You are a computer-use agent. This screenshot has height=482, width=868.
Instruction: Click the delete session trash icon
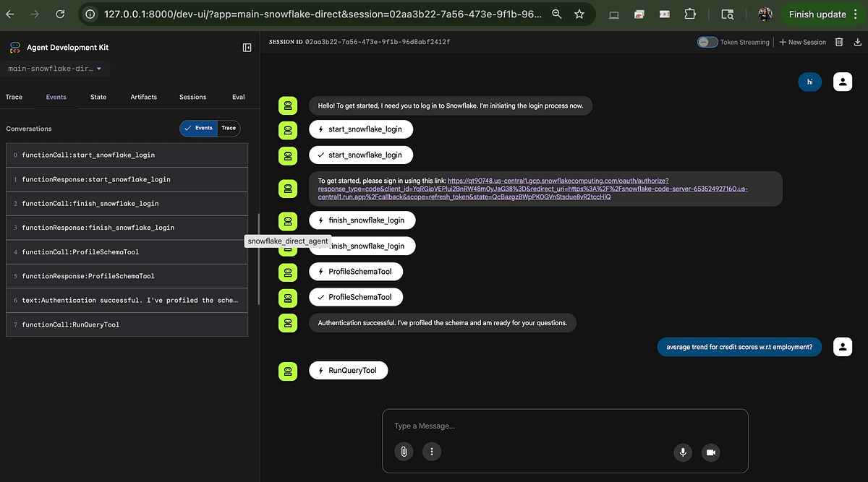[x=839, y=42]
